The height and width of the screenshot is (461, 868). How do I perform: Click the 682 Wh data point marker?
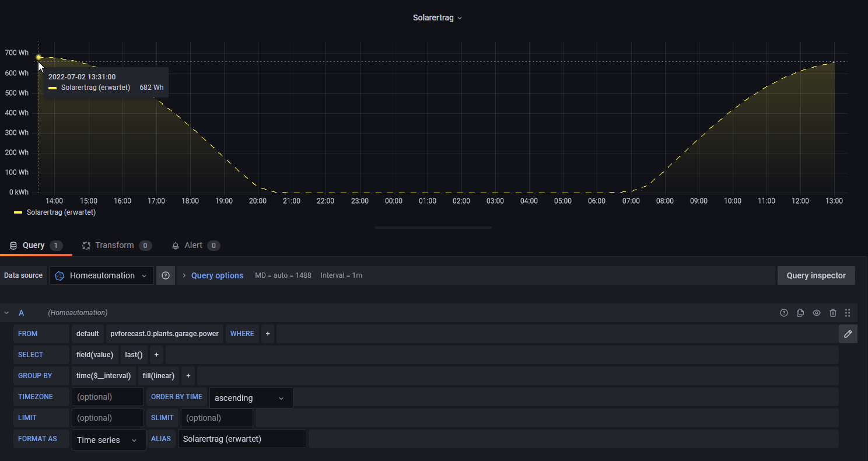tap(38, 57)
